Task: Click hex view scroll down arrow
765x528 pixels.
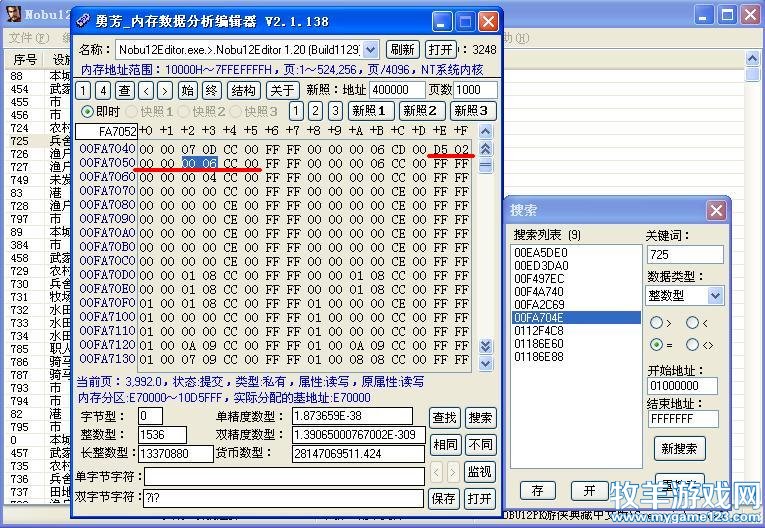Action: [x=485, y=364]
